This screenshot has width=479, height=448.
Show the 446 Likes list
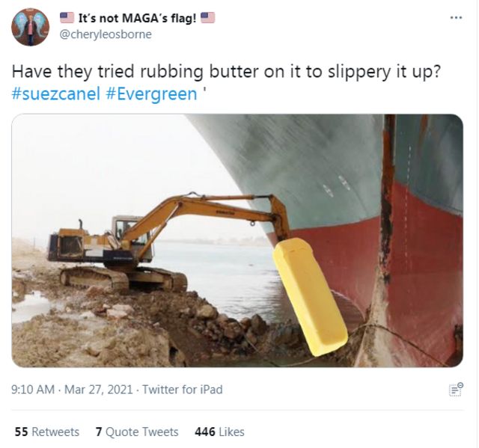219,432
